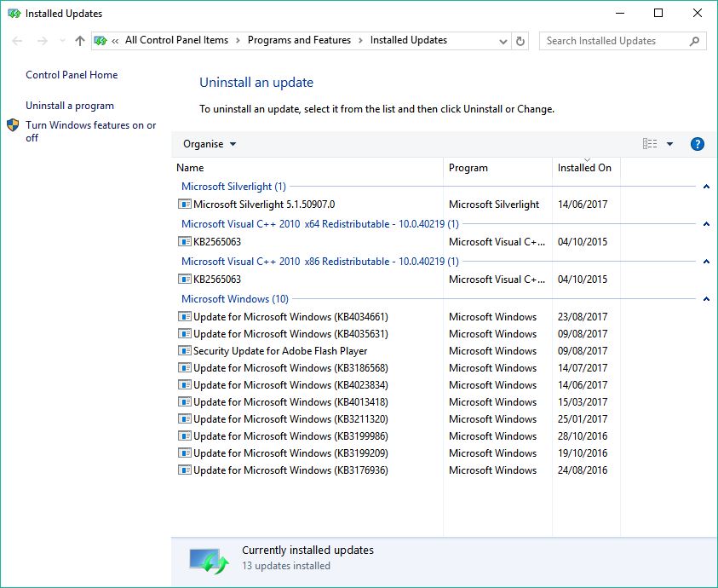Click the Currently installed updates status icon
This screenshot has height=588, width=718.
click(209, 561)
